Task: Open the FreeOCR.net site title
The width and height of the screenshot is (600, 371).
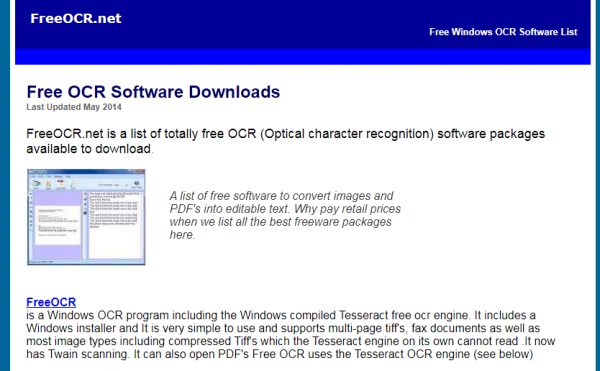Action: click(76, 18)
